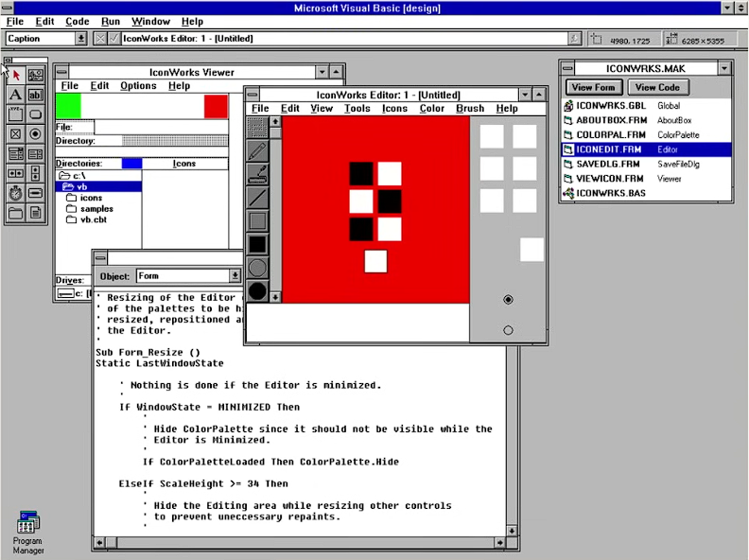Choose the dotted selection tool in Editor

click(x=258, y=127)
